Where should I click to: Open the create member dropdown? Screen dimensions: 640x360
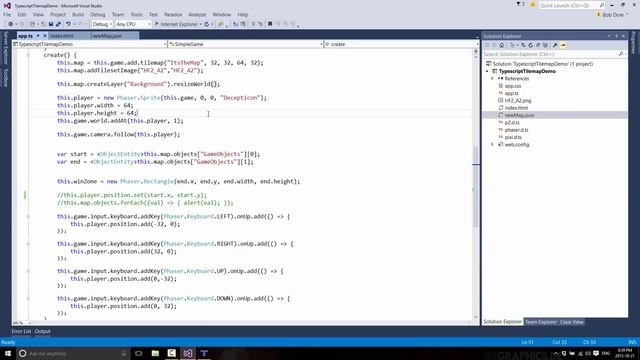[x=401, y=44]
